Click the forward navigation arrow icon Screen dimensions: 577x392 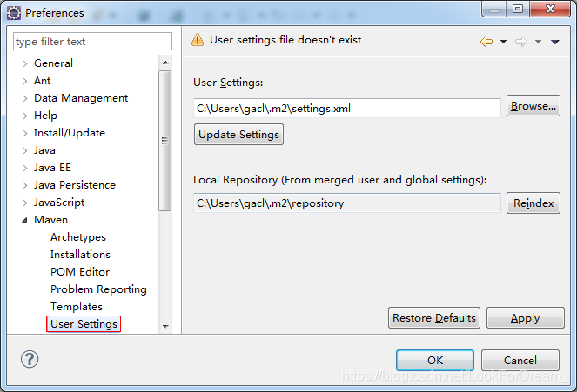pyautogui.click(x=521, y=42)
